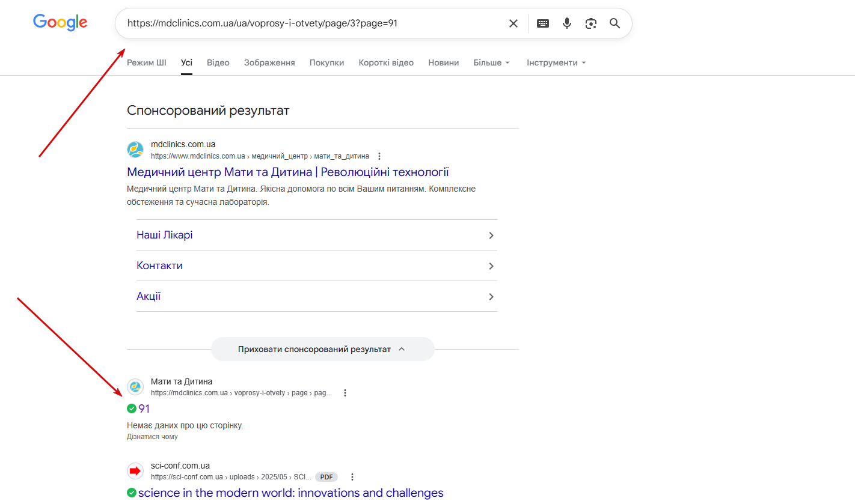Click the mdclinics.com.ua sponsored site name
The height and width of the screenshot is (504, 855).
(x=183, y=144)
